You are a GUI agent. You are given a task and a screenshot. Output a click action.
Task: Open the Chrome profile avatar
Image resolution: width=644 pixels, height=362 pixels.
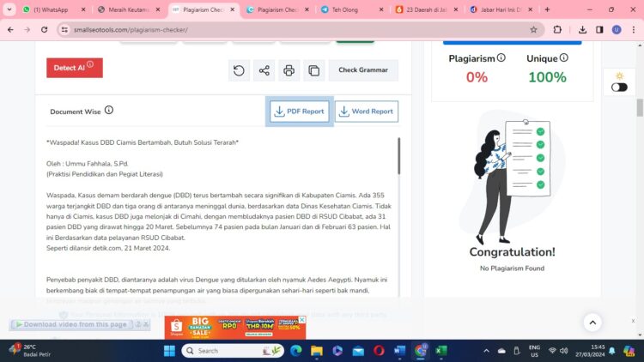[x=617, y=29]
